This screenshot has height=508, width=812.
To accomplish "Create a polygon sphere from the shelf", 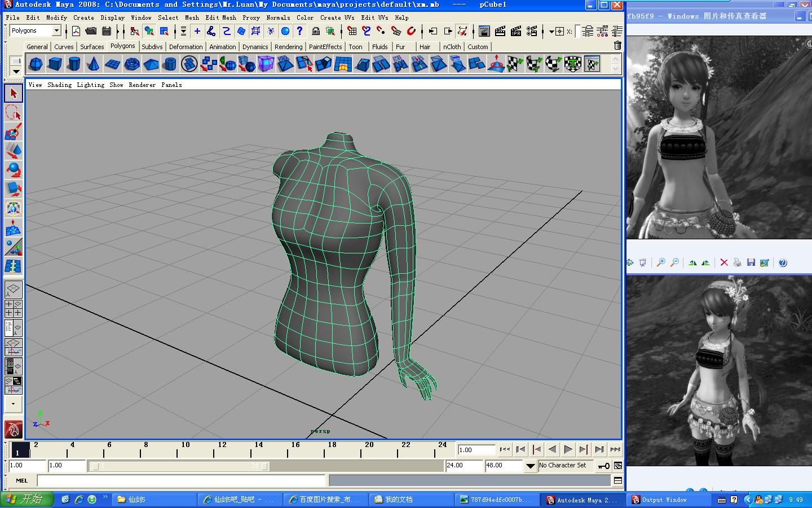I will click(36, 64).
